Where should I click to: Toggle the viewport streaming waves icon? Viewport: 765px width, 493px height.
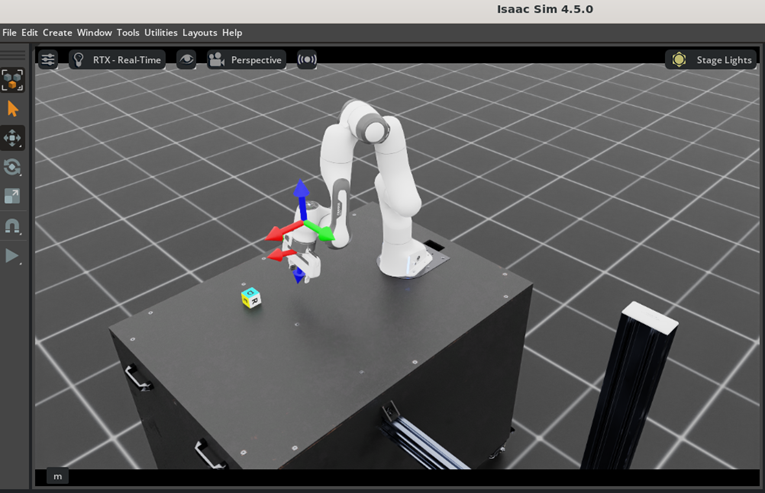(x=307, y=60)
